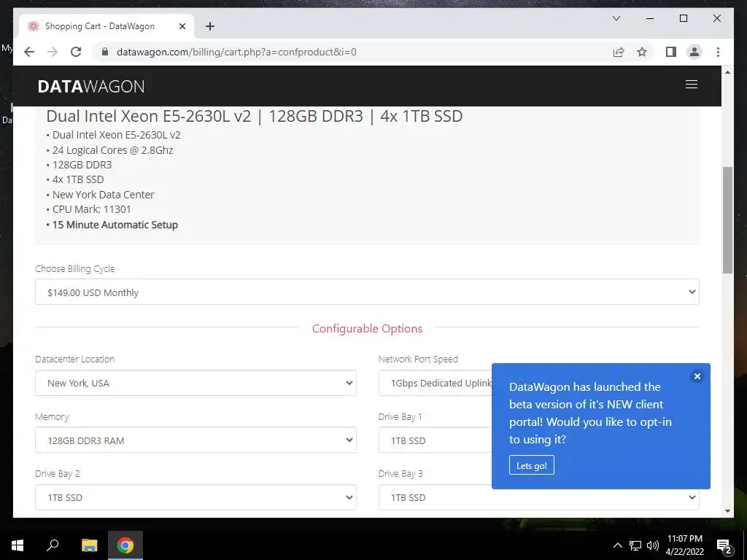This screenshot has height=560, width=747.
Task: Open Chrome's three-dot menu
Action: point(718,52)
